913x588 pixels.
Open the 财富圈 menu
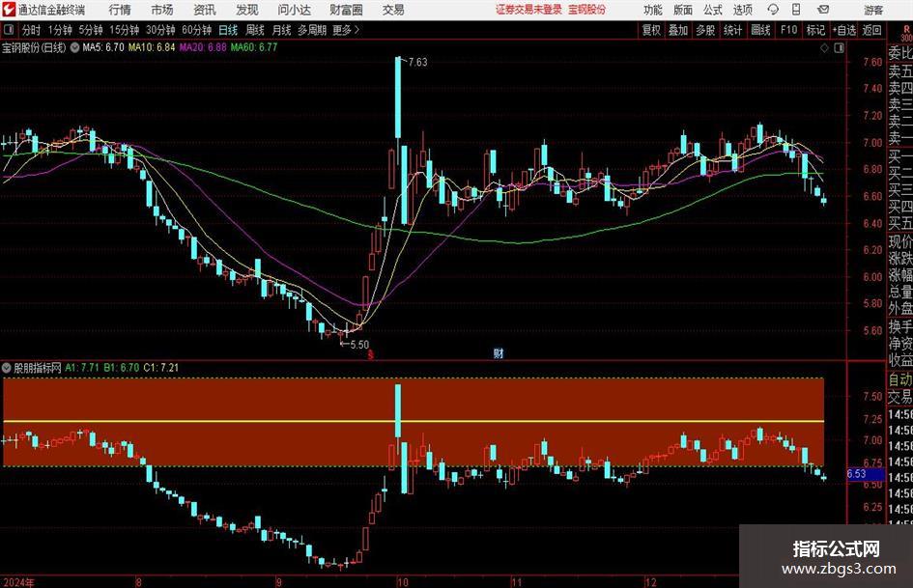(346, 10)
